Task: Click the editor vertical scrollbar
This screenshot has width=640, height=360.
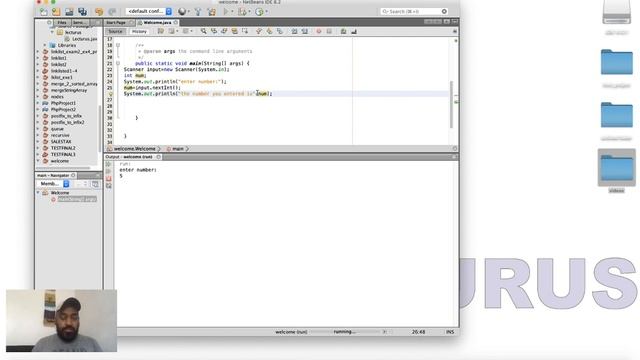Action: 451,104
